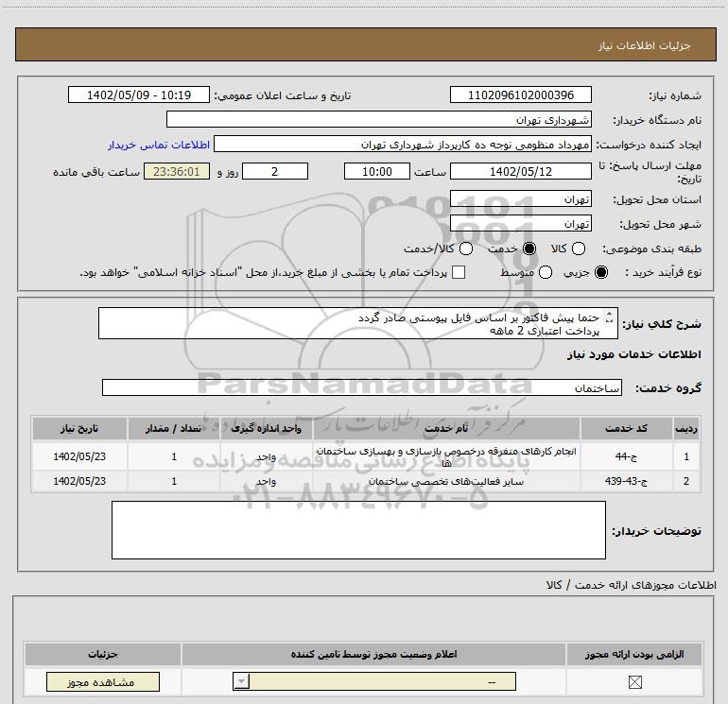Click the need number field 1102096102000396

coord(520,94)
